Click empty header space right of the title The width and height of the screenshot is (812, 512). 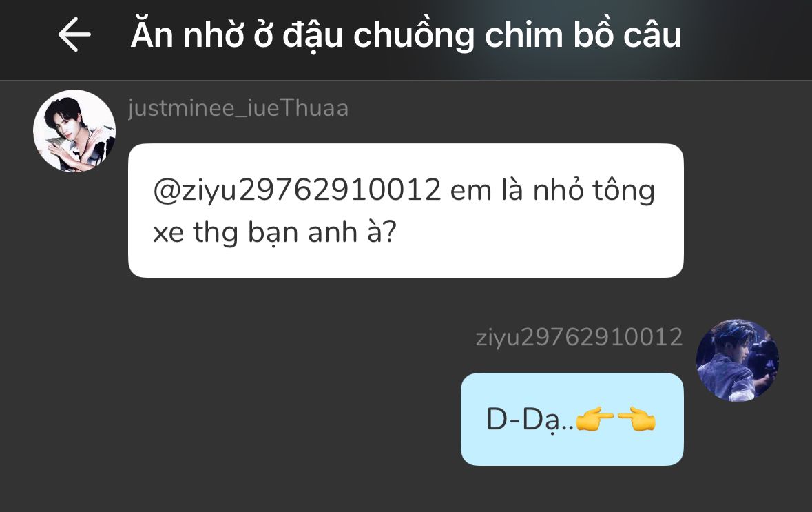pyautogui.click(x=746, y=37)
